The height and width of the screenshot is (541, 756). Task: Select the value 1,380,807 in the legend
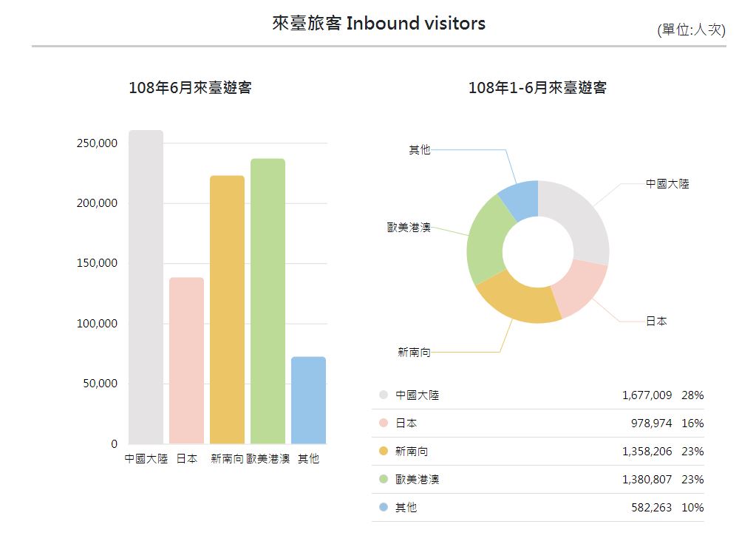click(x=647, y=479)
